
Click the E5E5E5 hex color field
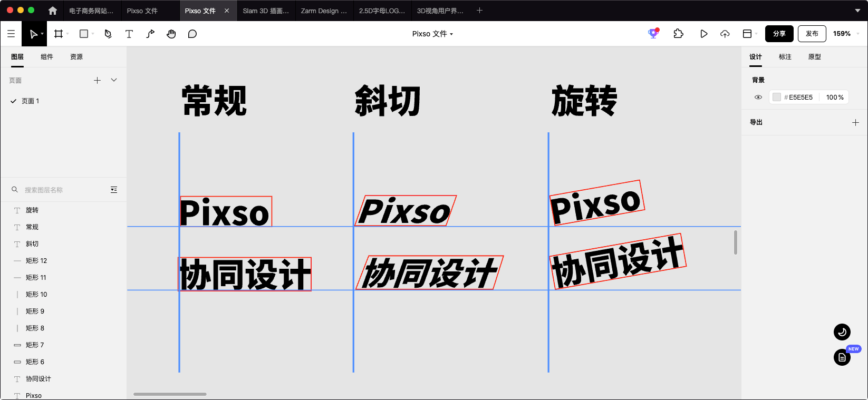click(801, 97)
